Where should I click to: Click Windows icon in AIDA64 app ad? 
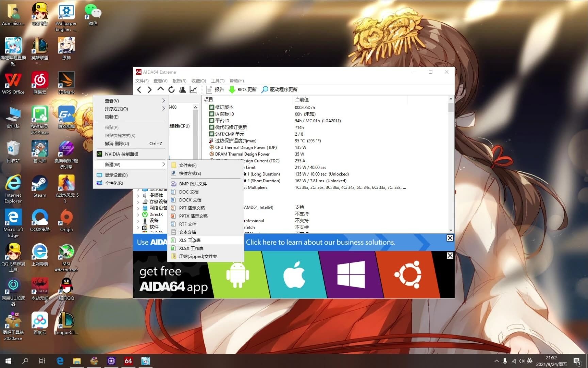pos(351,275)
